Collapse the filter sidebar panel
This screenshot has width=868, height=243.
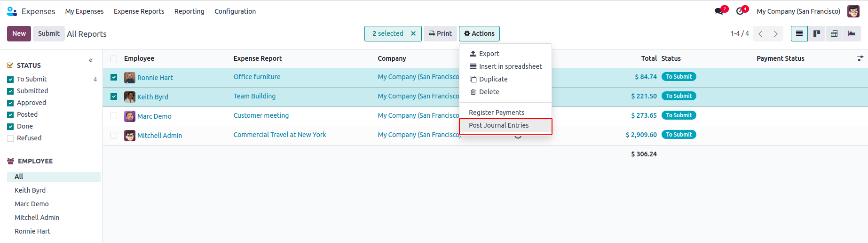click(91, 60)
